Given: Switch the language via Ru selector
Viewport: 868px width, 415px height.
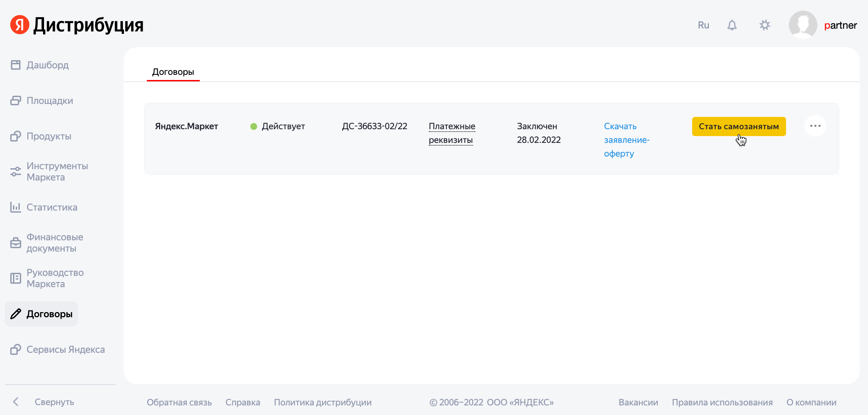Looking at the screenshot, I should pyautogui.click(x=703, y=25).
